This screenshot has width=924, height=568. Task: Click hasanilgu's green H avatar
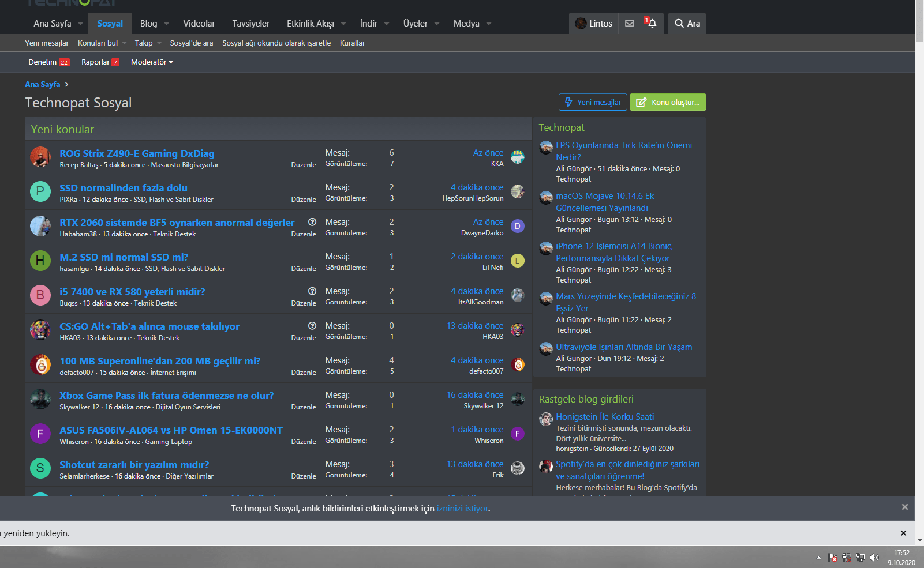40,261
